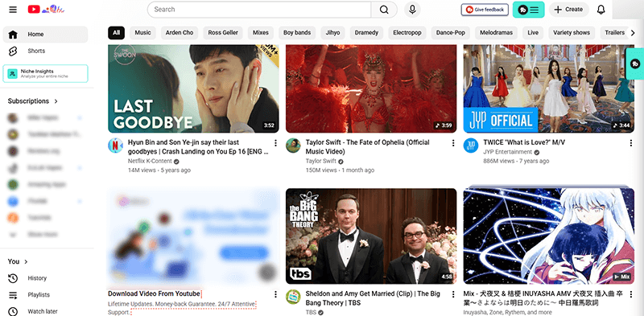Select the Home sidebar item
The width and height of the screenshot is (644, 316).
(x=45, y=35)
